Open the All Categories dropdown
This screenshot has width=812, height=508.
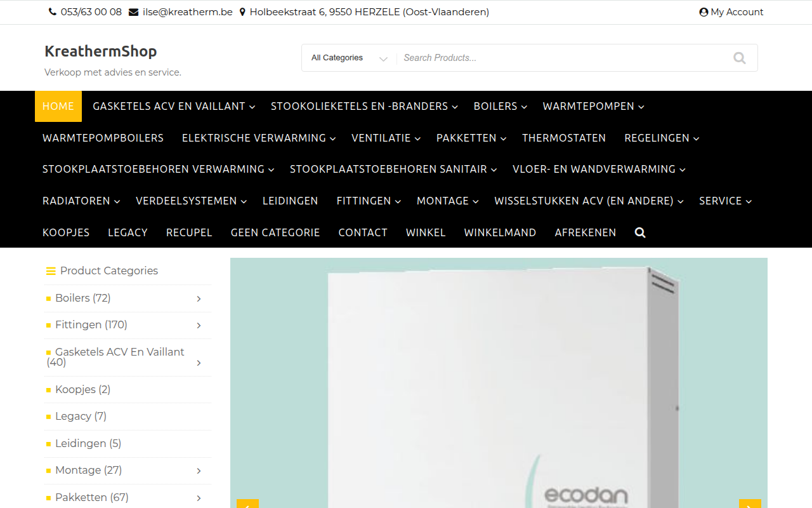pos(349,58)
